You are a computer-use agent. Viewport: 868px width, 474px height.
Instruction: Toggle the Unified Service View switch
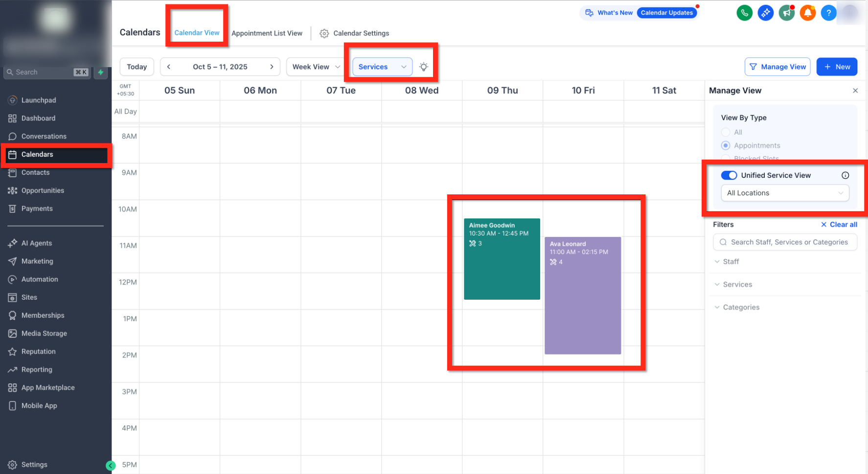pos(729,175)
